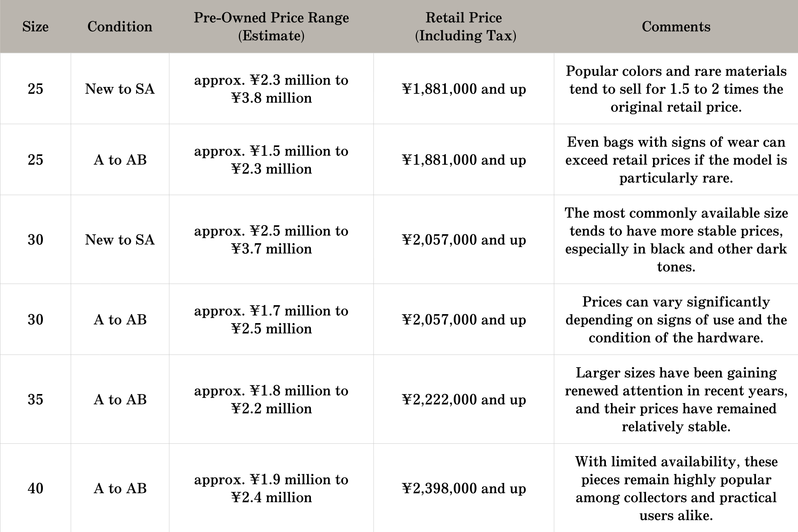Image resolution: width=798 pixels, height=532 pixels.
Task: Select the comment about signs of wear
Action: coord(676,160)
